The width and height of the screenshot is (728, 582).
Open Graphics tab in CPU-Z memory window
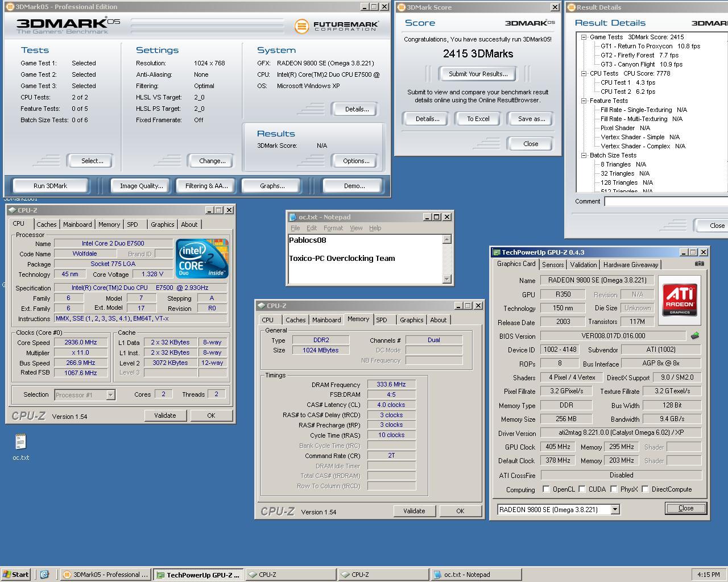[411, 320]
